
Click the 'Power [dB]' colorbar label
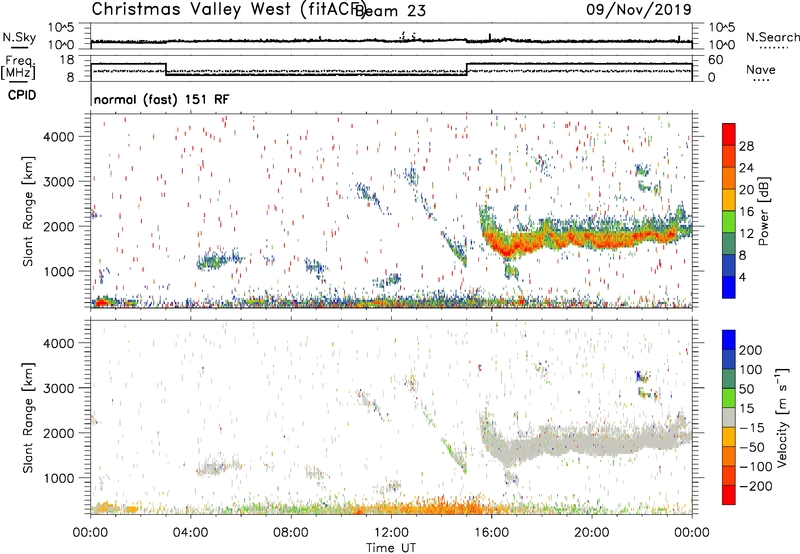coord(764,211)
